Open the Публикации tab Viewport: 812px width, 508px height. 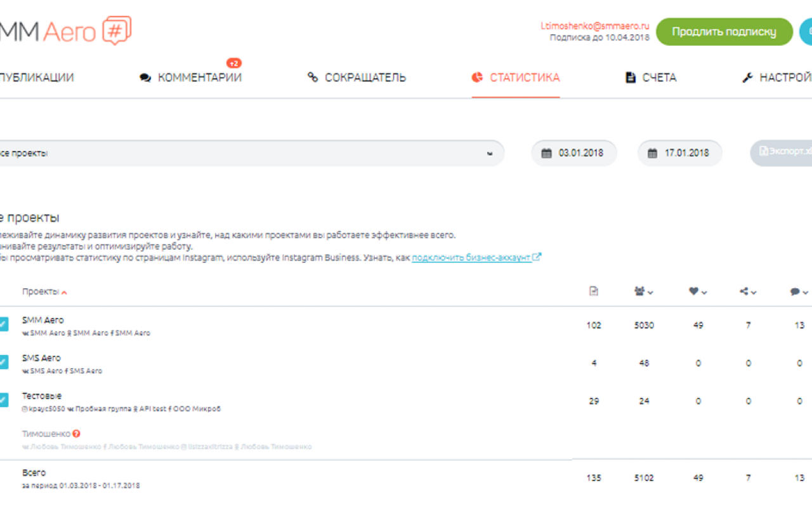click(36, 78)
